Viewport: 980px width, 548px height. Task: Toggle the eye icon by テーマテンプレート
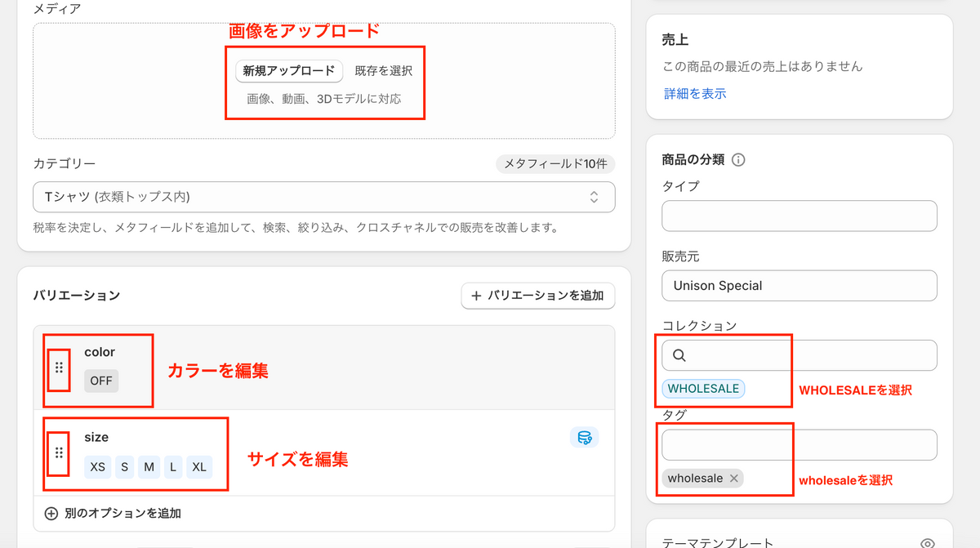[x=927, y=543]
